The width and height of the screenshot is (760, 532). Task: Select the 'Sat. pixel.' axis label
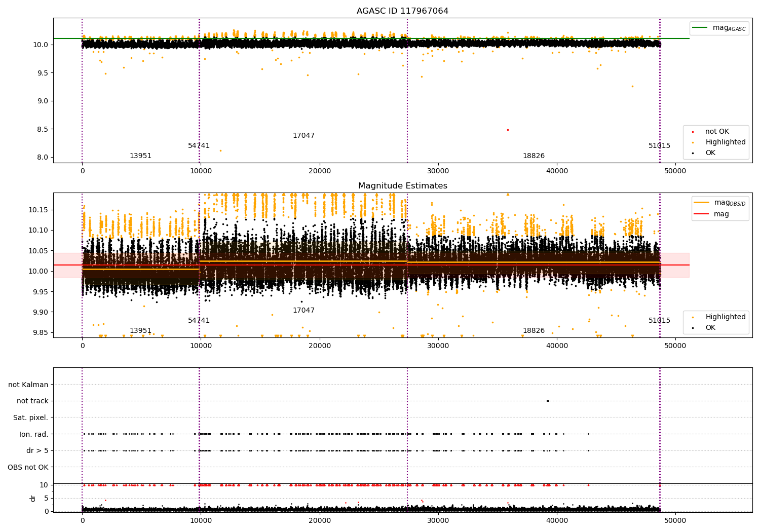pyautogui.click(x=31, y=417)
